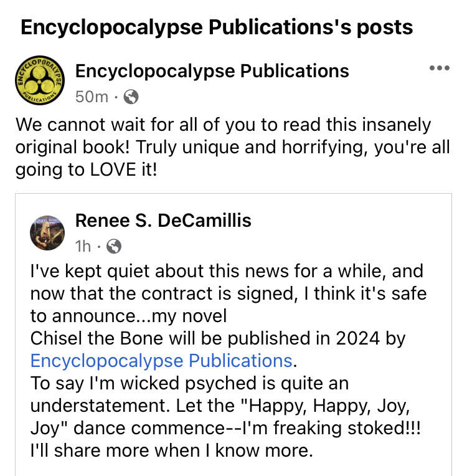Tap the caption starting "We cannot wait"
This screenshot has height=476, width=467.
(x=223, y=125)
